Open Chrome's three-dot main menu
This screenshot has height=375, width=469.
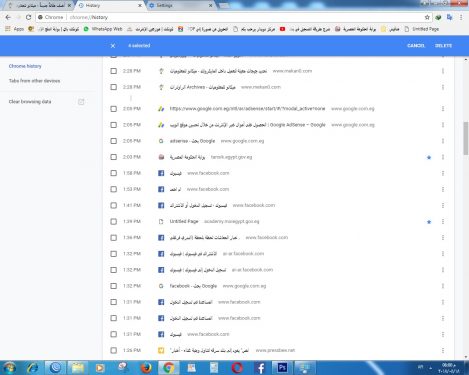point(461,17)
